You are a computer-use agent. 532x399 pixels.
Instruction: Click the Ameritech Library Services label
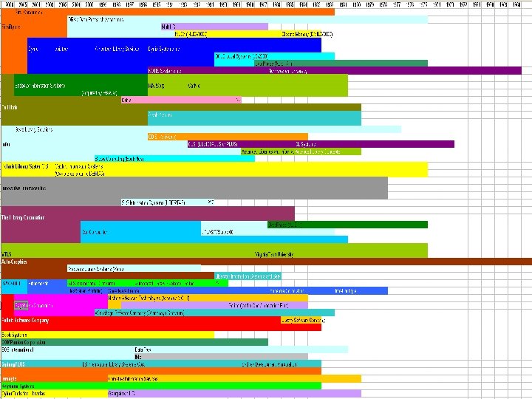pyautogui.click(x=117, y=50)
